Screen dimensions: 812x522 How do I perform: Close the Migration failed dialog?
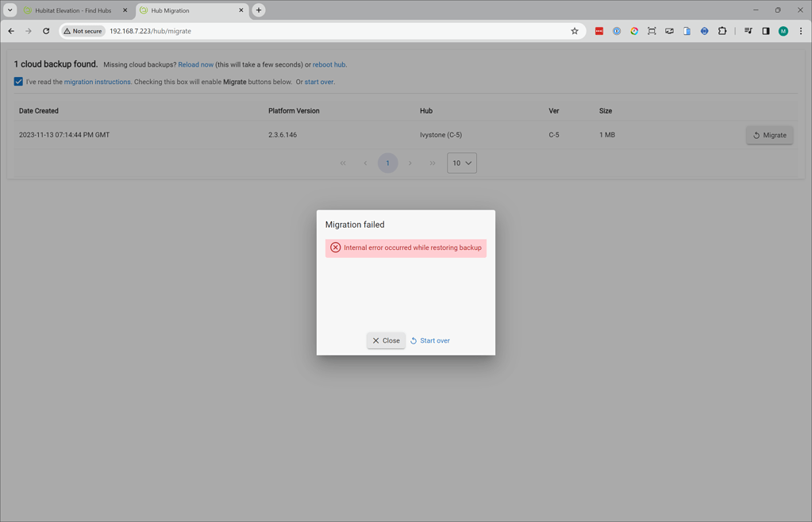(386, 340)
